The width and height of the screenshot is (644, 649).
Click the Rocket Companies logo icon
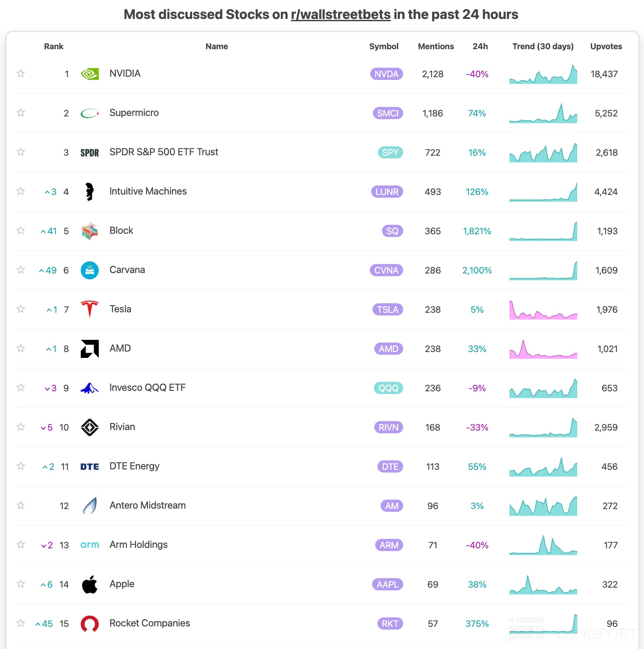pyautogui.click(x=89, y=624)
